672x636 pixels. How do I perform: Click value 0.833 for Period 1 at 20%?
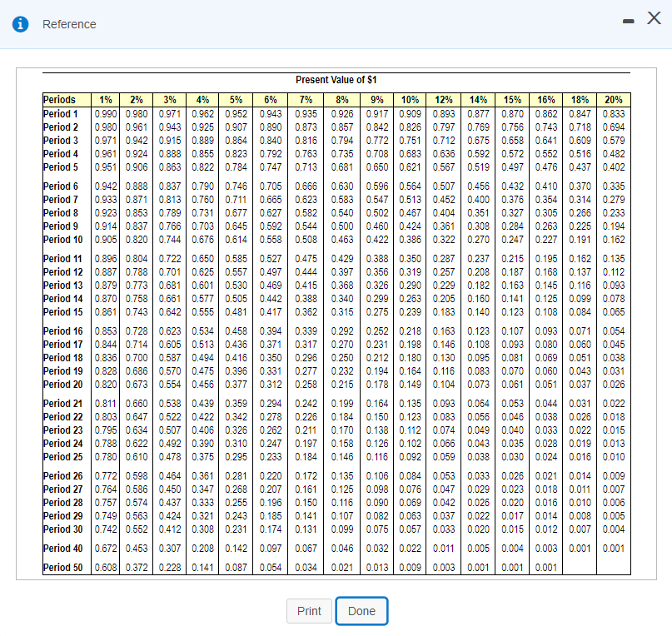point(613,114)
